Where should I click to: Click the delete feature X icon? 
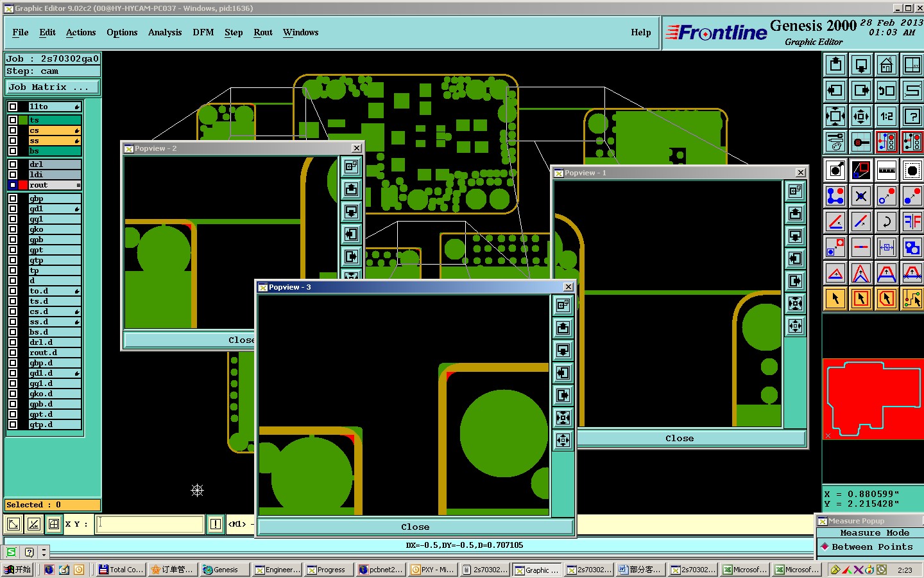tap(861, 196)
